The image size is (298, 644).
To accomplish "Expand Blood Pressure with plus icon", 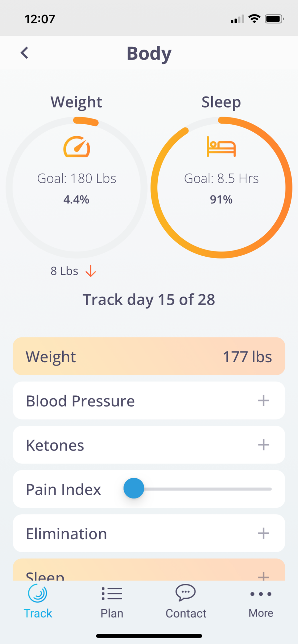I will [x=263, y=401].
